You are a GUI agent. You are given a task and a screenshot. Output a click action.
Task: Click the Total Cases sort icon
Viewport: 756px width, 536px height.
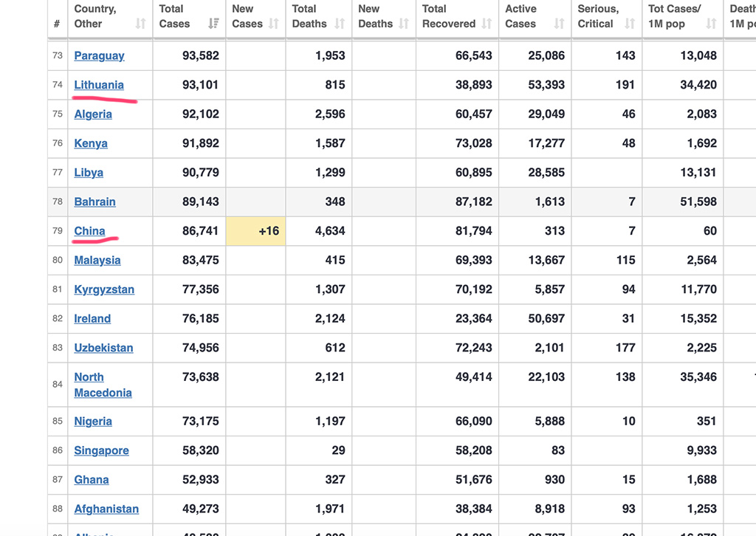(213, 24)
